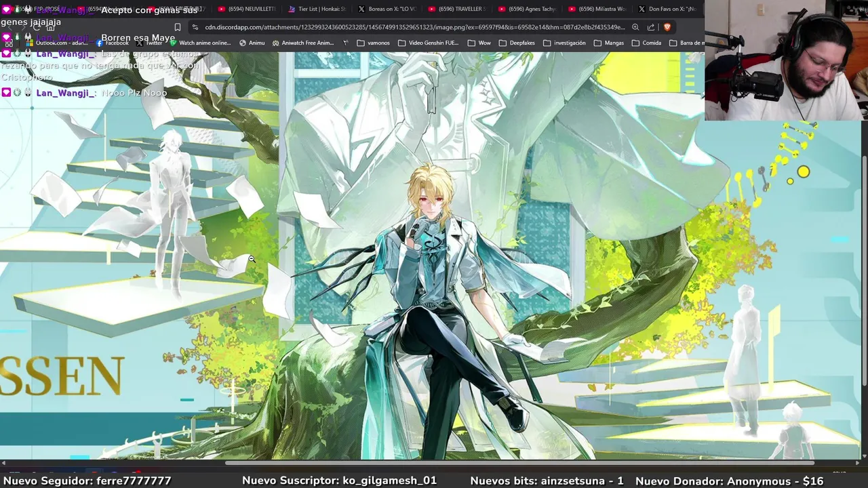868x488 pixels.
Task: Open the Miliastra Wo YouTube tab
Action: pyautogui.click(x=597, y=9)
